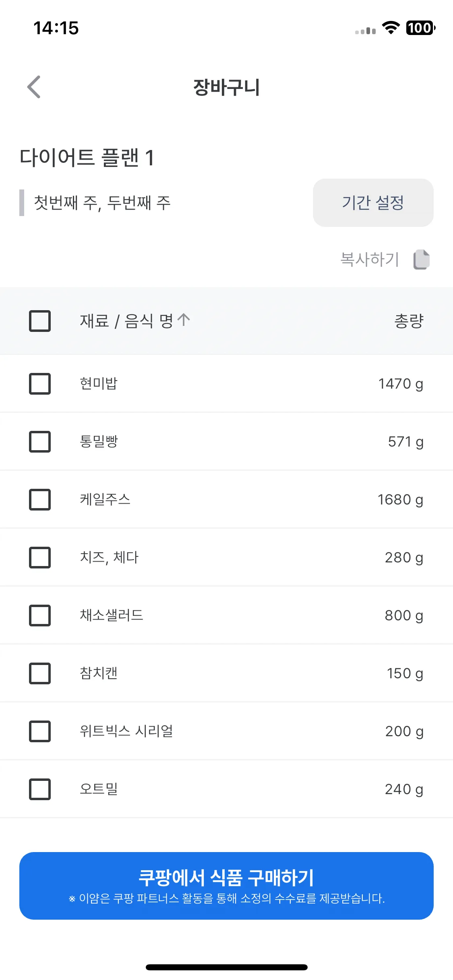
Task: Check the 채소샐러드 checkbox
Action: 40,616
